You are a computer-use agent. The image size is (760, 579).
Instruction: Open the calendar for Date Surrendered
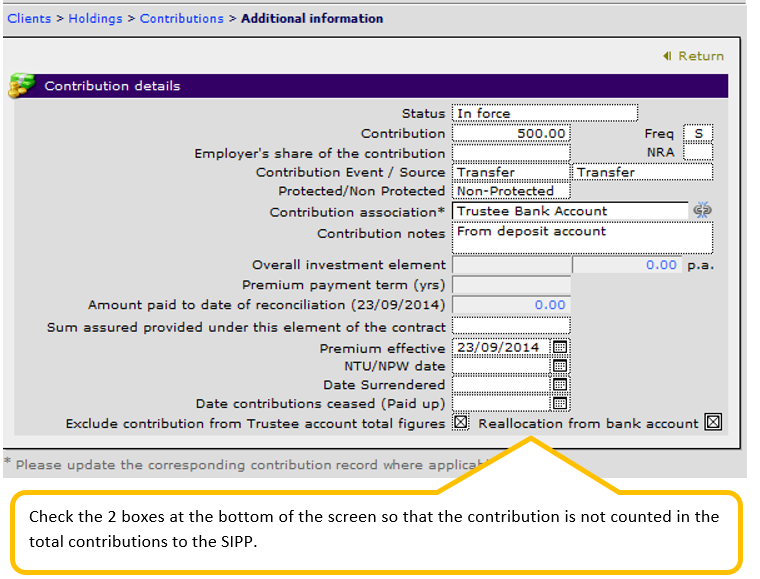[x=560, y=385]
